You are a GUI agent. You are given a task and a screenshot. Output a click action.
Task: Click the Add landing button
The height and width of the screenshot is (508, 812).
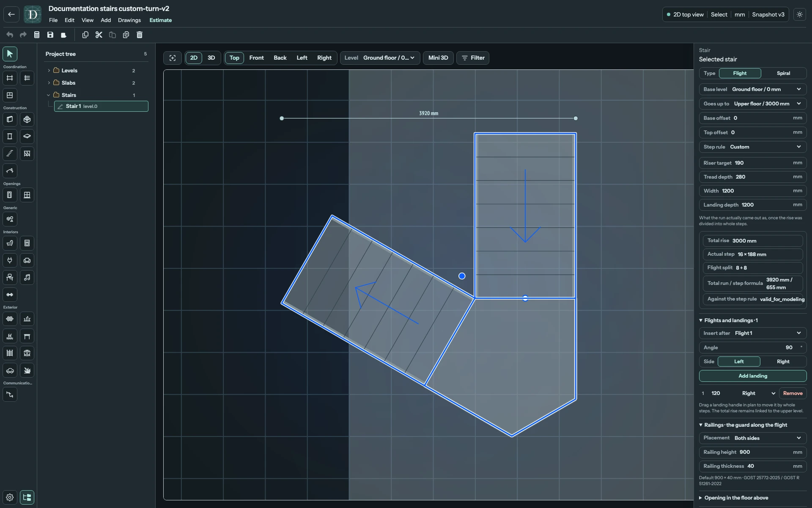click(x=753, y=376)
